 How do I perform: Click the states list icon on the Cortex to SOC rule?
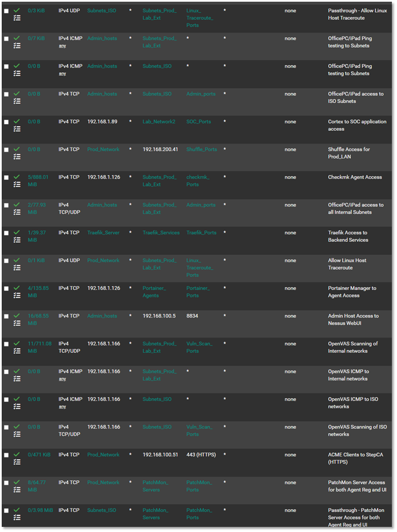coord(16,129)
